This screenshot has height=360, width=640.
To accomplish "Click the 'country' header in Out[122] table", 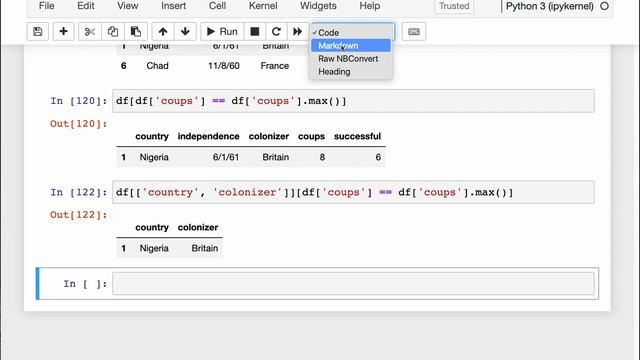I will [152, 227].
